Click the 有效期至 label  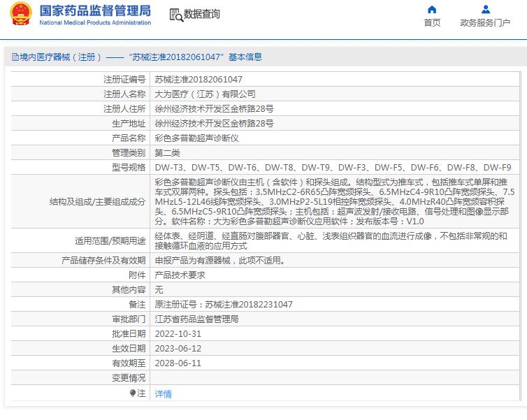(129, 363)
